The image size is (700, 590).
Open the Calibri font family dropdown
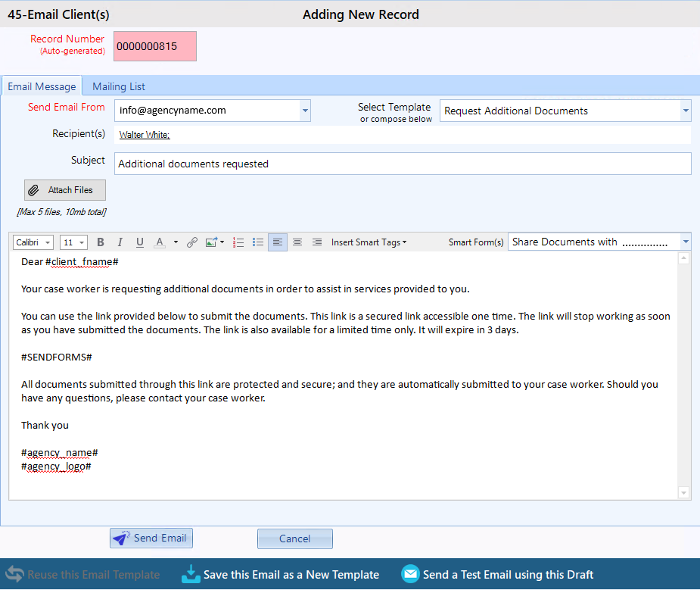point(33,242)
